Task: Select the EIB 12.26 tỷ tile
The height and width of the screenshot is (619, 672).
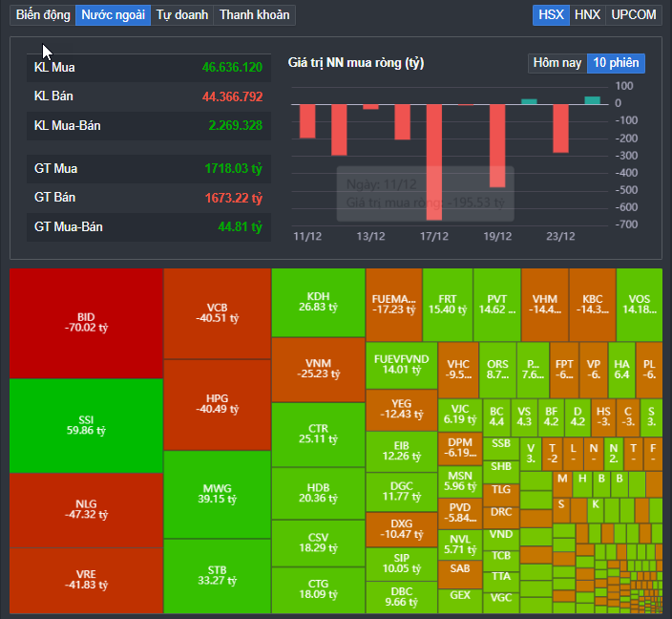Action: pyautogui.click(x=402, y=451)
